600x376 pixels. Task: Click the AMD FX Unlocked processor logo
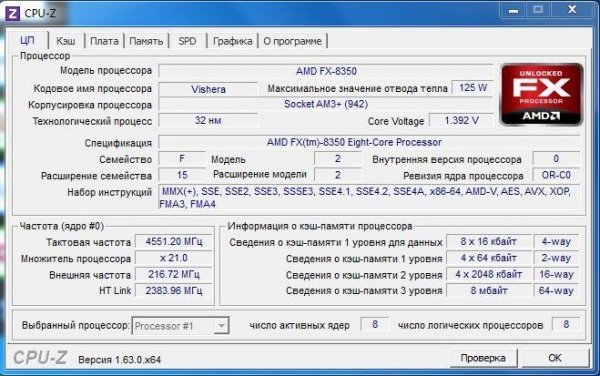(x=541, y=94)
